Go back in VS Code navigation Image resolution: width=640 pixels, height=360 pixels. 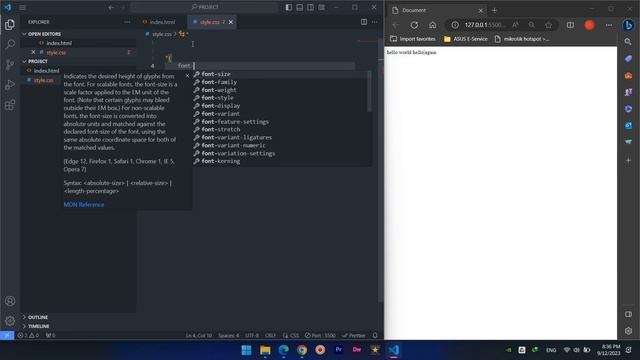pyautogui.click(x=111, y=7)
